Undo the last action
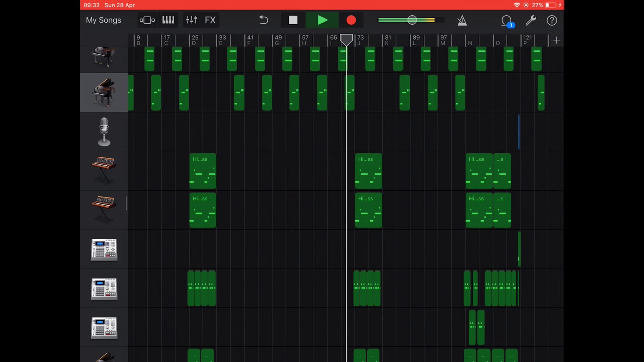 [264, 20]
